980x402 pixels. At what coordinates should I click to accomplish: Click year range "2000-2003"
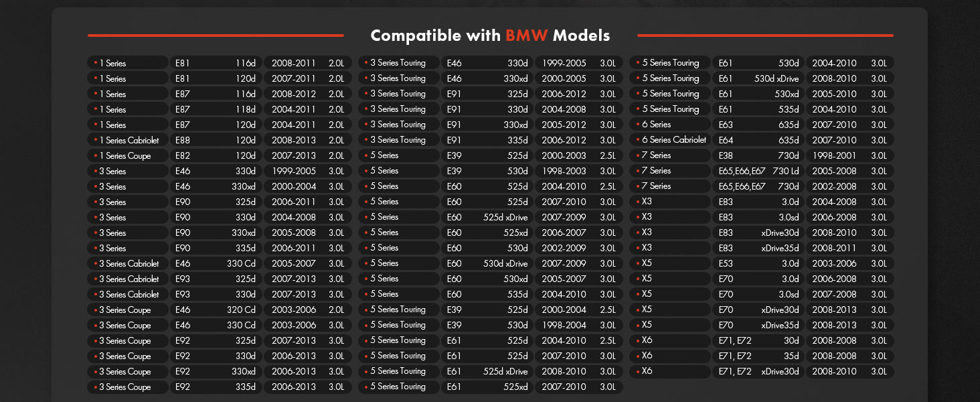pyautogui.click(x=564, y=155)
